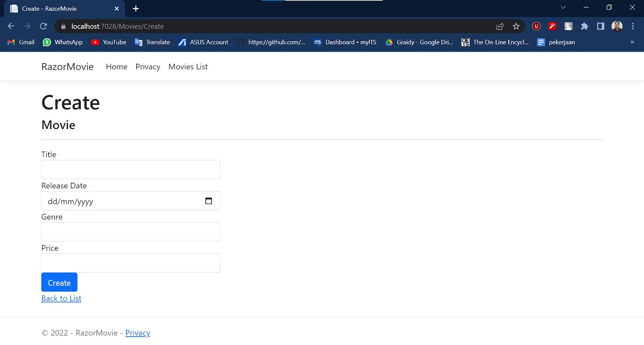Go to Home in navbar
644x345 pixels.
[117, 67]
